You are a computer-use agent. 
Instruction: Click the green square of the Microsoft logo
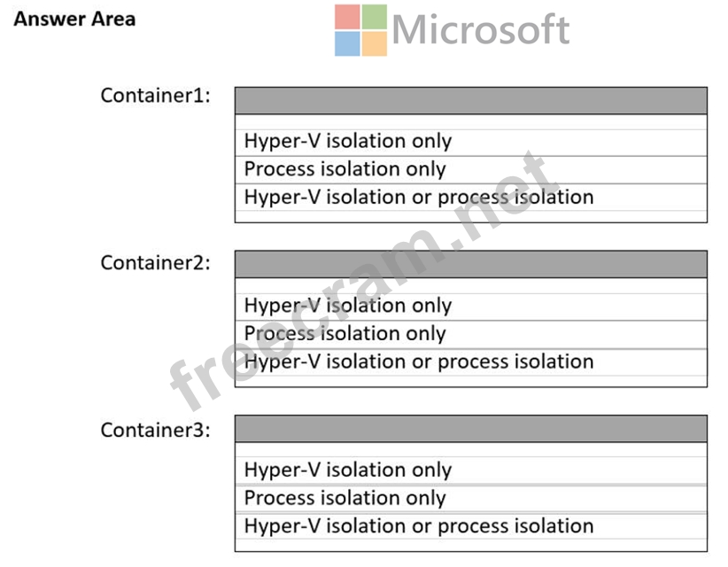pyautogui.click(x=375, y=18)
